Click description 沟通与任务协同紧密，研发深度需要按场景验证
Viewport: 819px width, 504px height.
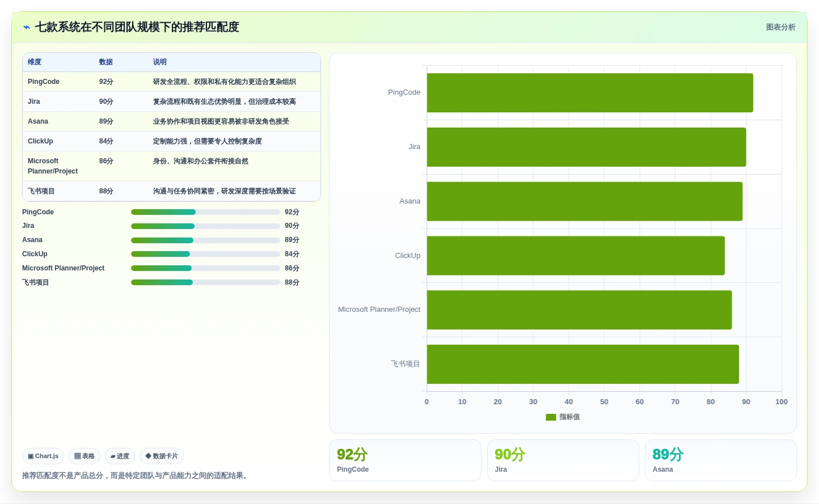tap(225, 191)
